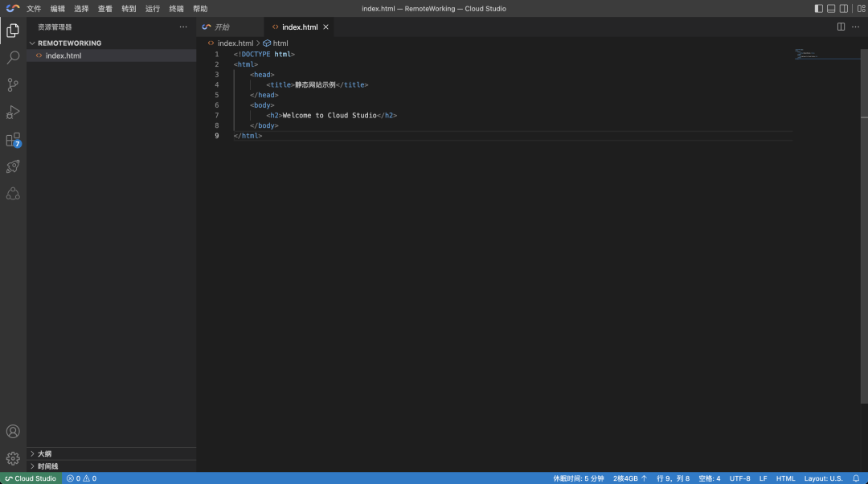The image size is (868, 484).
Task: Click the editor vertical scrollbar
Action: coord(864,227)
